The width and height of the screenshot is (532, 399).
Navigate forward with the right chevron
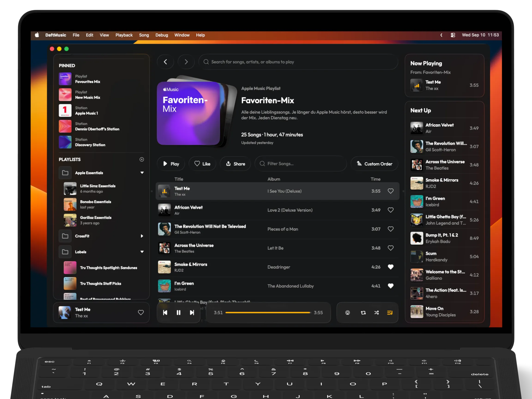186,62
